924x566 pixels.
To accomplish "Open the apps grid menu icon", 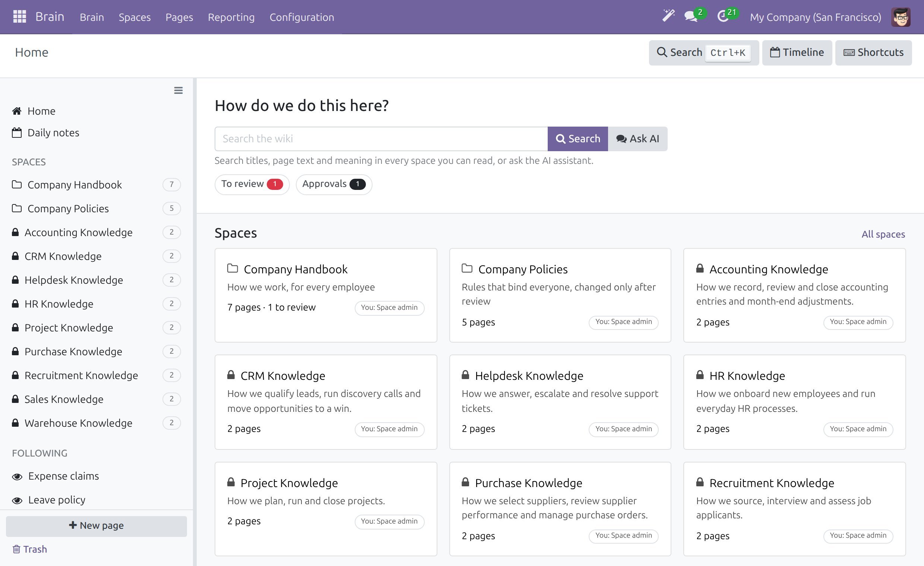I will [19, 17].
